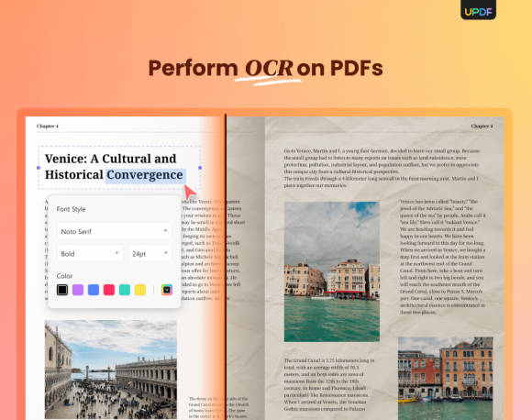The height and width of the screenshot is (420, 532).
Task: Click the orange canal buildings photo
Action: pos(446,378)
